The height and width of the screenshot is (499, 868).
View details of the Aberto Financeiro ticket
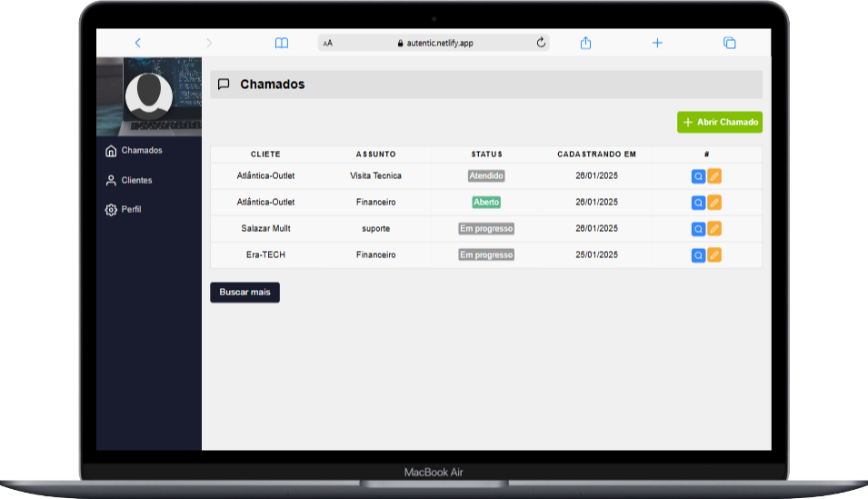[x=699, y=203]
